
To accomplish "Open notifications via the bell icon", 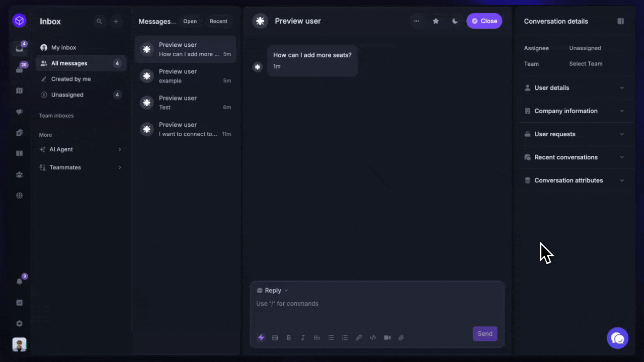I will (x=20, y=282).
